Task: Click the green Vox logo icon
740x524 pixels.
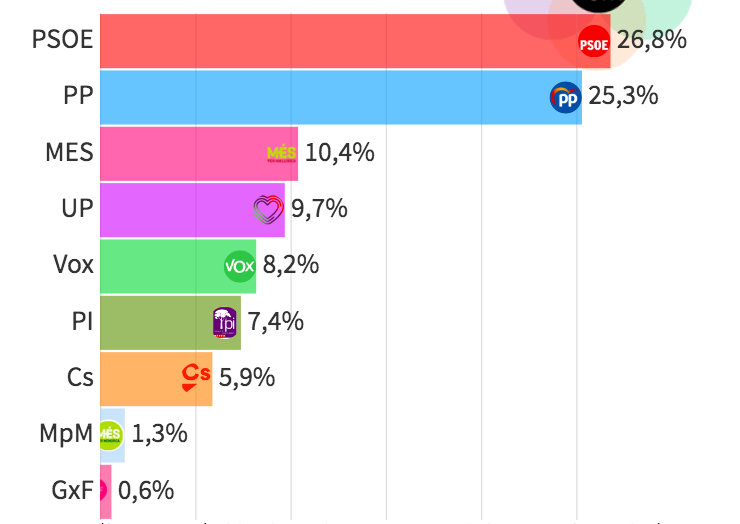Action: coord(240,266)
